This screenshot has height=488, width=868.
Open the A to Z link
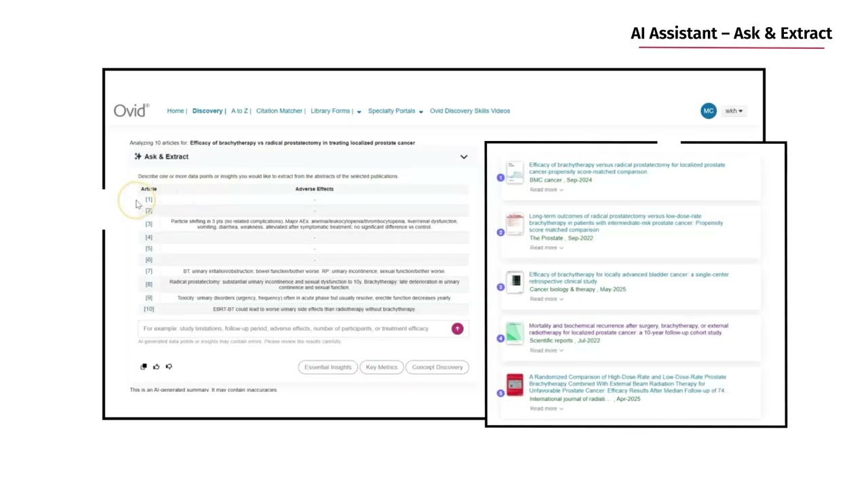coord(239,111)
